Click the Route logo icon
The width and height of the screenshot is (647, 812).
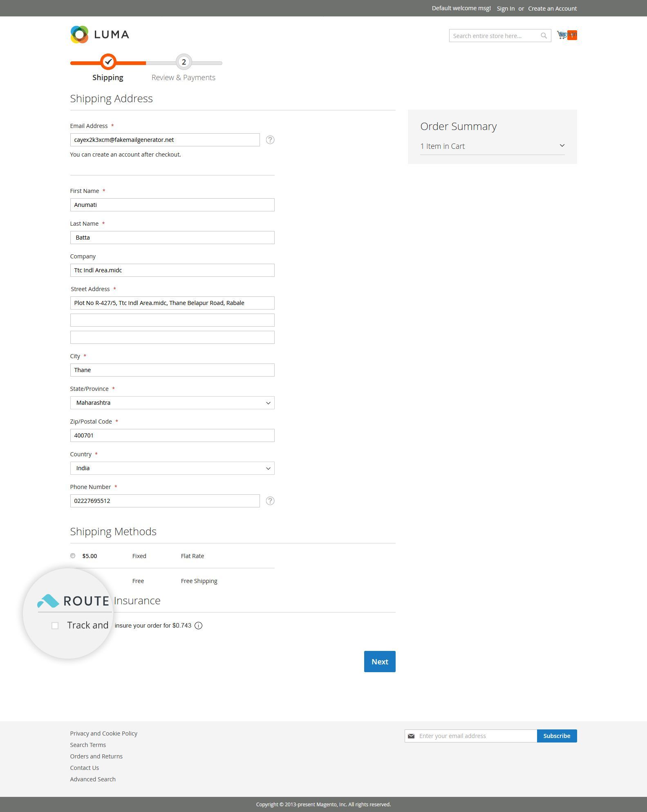click(48, 601)
